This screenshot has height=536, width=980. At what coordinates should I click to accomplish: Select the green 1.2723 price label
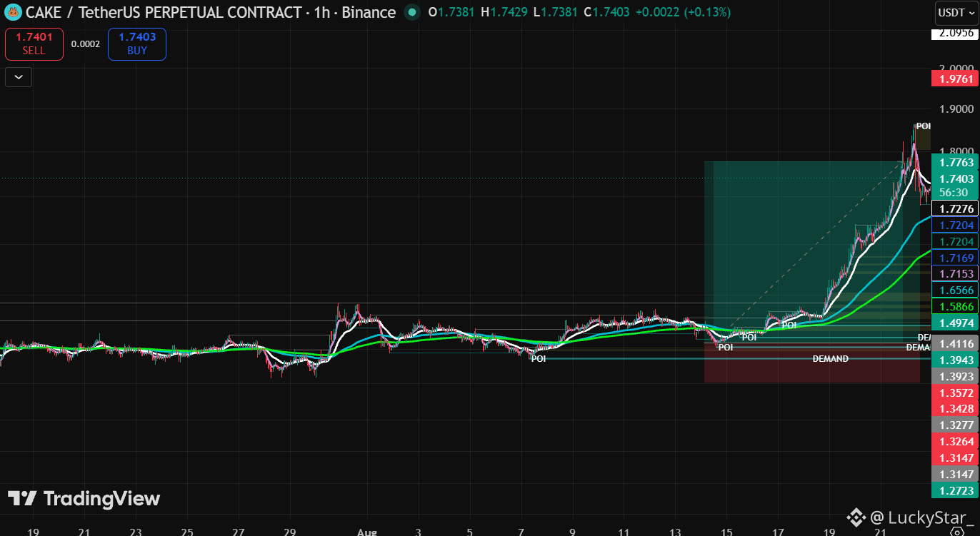click(x=956, y=491)
